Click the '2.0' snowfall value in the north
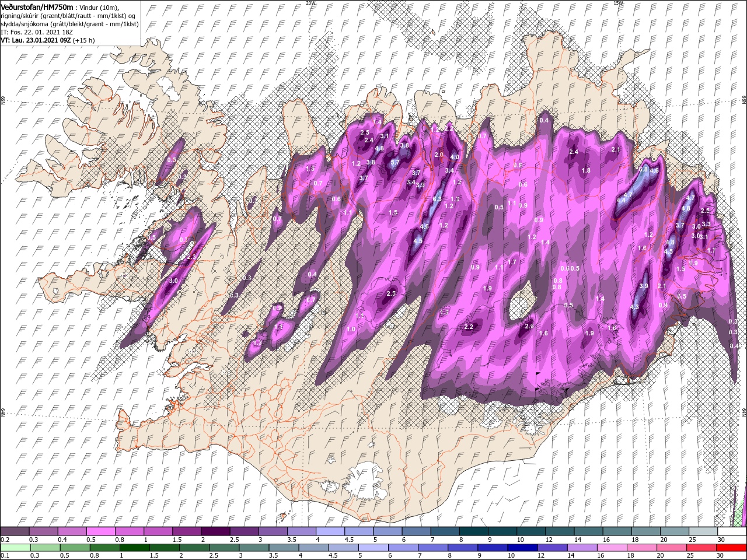Image resolution: width=747 pixels, height=560 pixels. tap(439, 155)
